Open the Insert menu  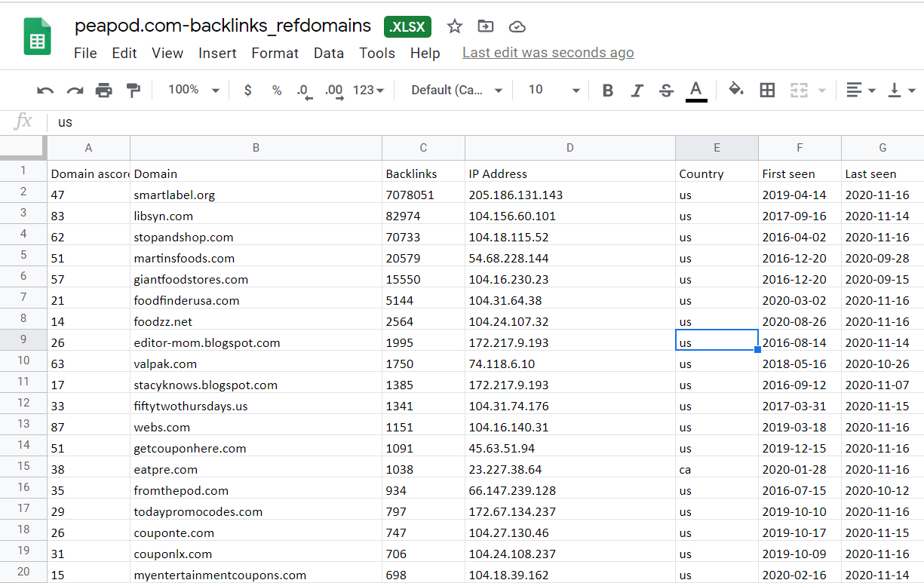point(217,53)
